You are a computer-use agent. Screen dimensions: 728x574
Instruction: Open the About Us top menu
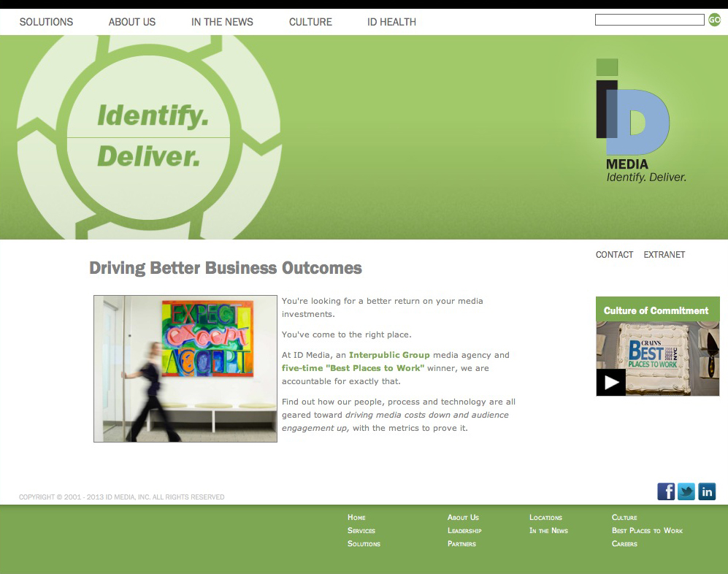[x=132, y=22]
